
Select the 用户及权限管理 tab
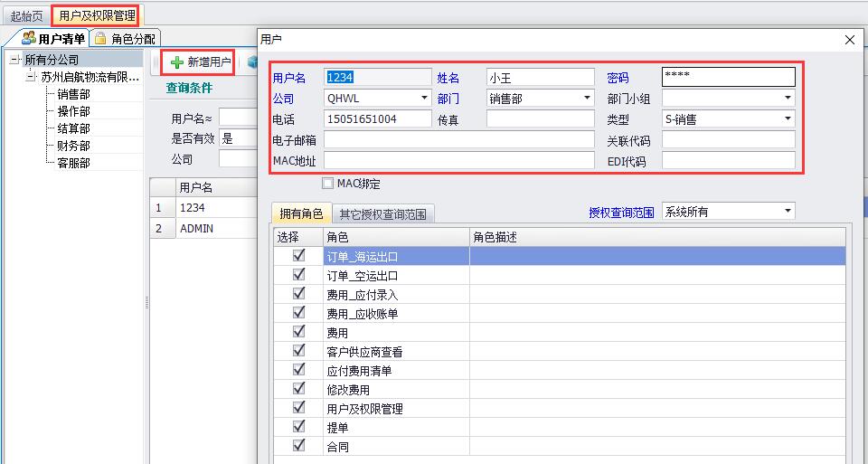coord(98,15)
